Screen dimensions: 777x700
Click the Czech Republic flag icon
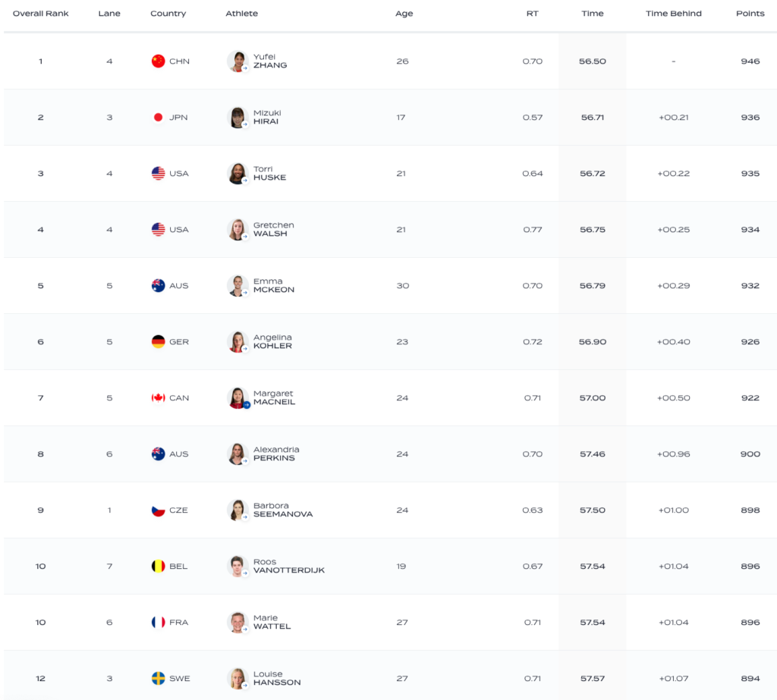click(x=158, y=510)
